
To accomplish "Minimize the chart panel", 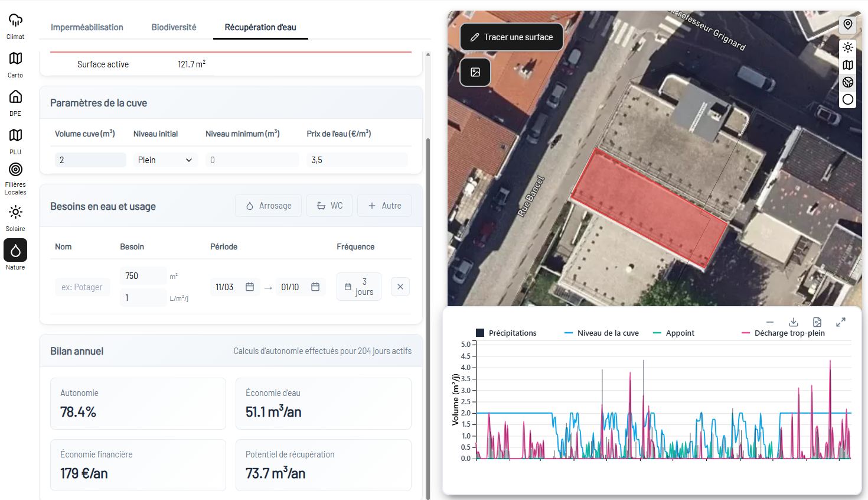I will [769, 322].
